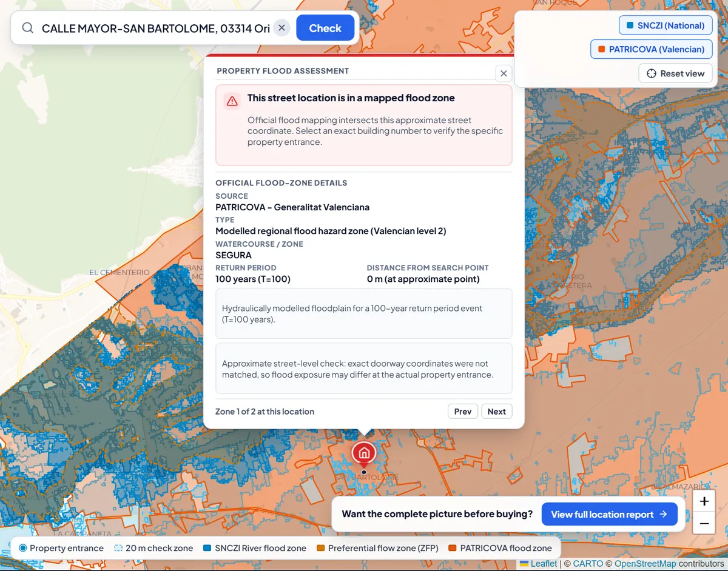
Task: Open View full location report
Action: coord(609,514)
